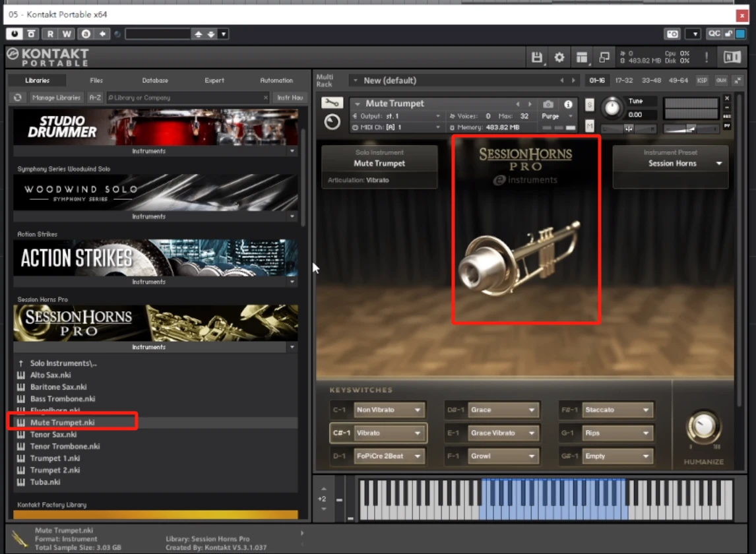Select rack page 33-48
Image resolution: width=756 pixels, height=554 pixels.
point(651,80)
